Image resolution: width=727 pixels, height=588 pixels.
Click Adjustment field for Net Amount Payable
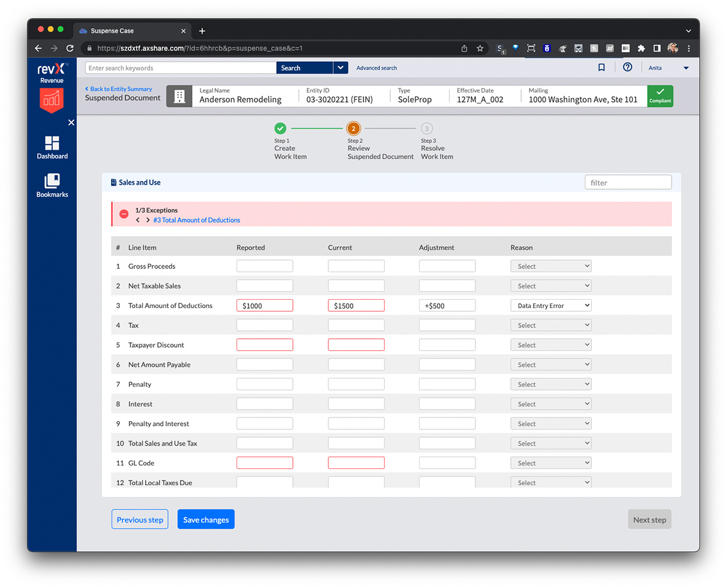(x=447, y=365)
